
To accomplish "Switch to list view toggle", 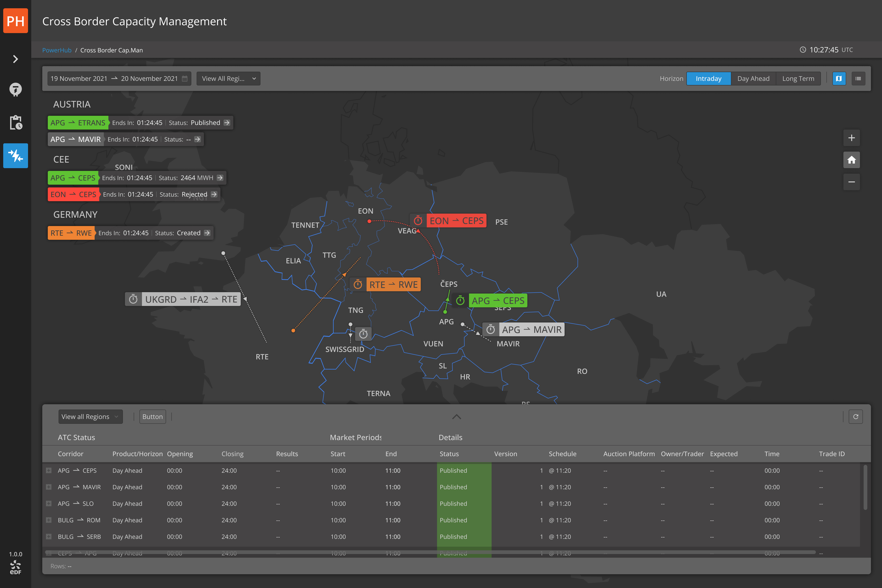I will [x=858, y=79].
